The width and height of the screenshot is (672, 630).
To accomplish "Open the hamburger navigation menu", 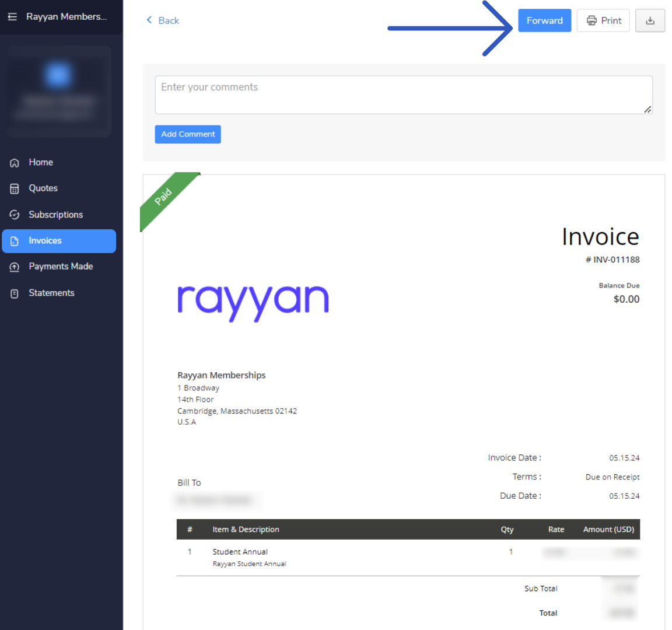I will pos(12,16).
